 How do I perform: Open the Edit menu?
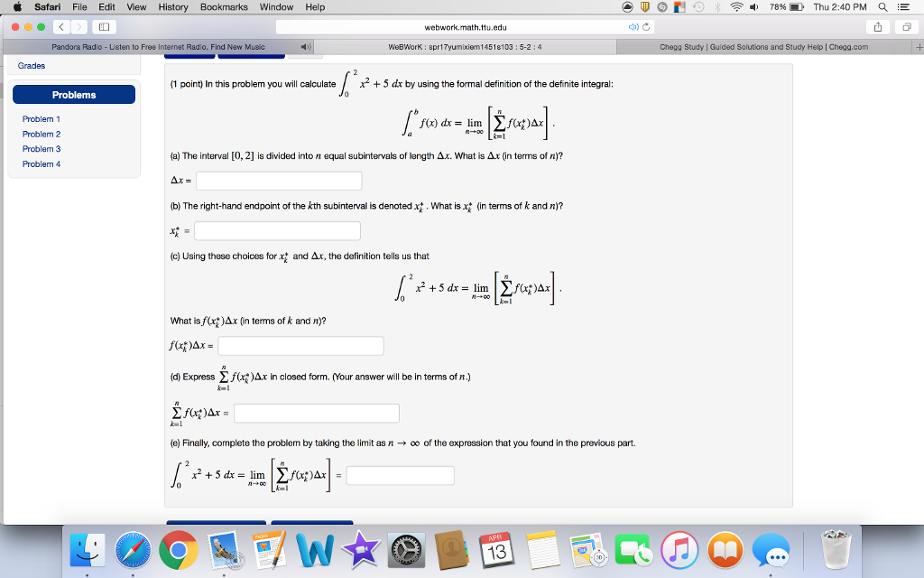[106, 7]
